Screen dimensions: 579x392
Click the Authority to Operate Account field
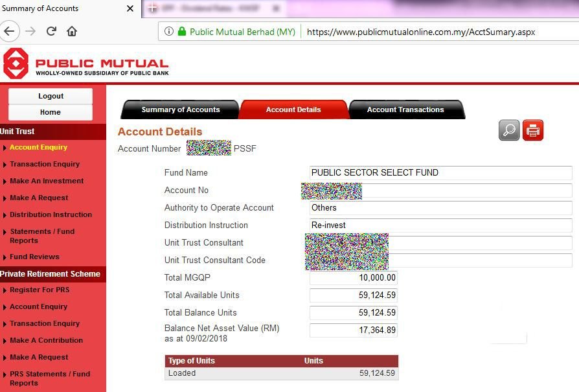click(441, 207)
